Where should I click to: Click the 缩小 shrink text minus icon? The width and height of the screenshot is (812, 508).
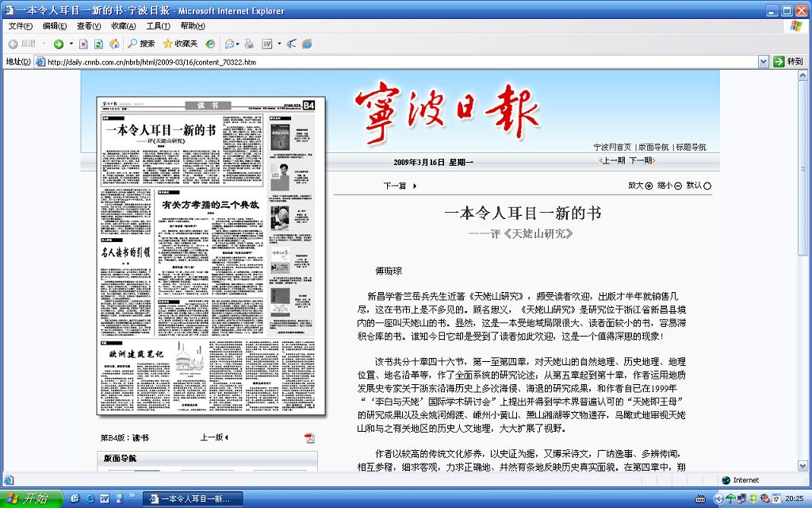point(678,186)
